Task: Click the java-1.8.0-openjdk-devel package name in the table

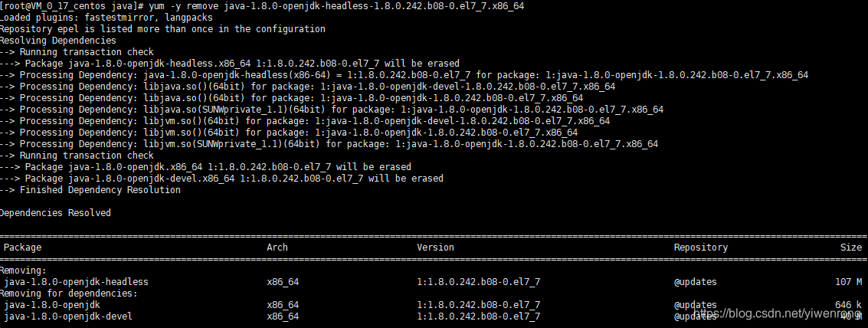Action: click(x=68, y=317)
